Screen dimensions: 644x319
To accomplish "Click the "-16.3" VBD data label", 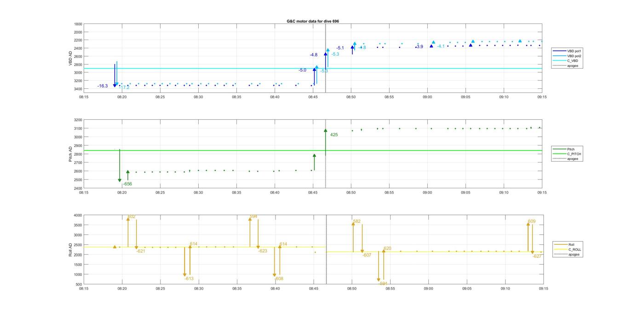I will point(103,86).
